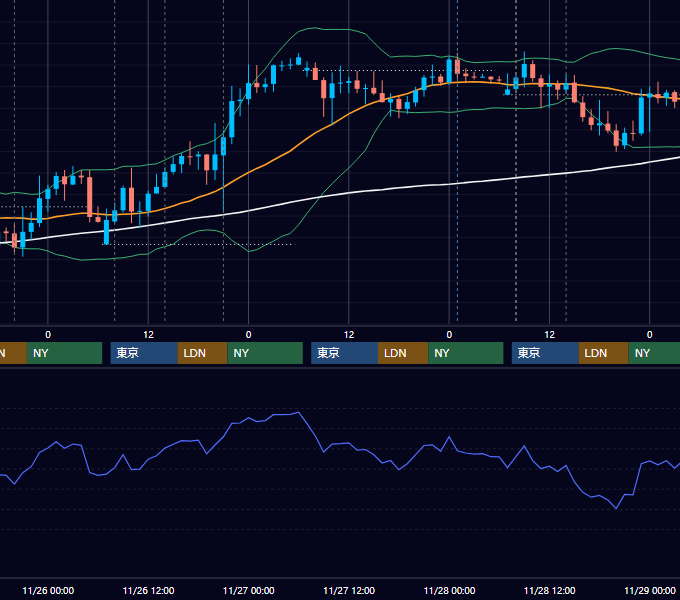Click the 11/28 00:00 date label
Image resolution: width=680 pixels, height=600 pixels.
449,590
